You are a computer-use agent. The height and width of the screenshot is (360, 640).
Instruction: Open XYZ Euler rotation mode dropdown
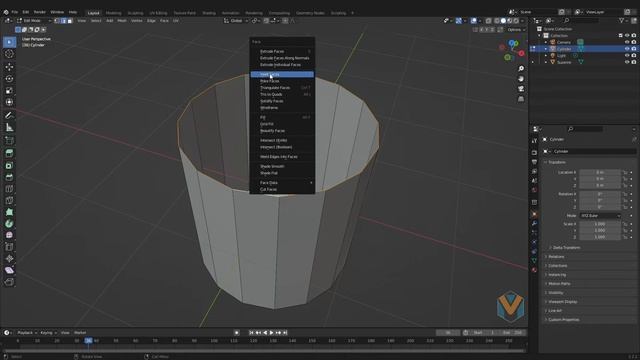click(600, 216)
